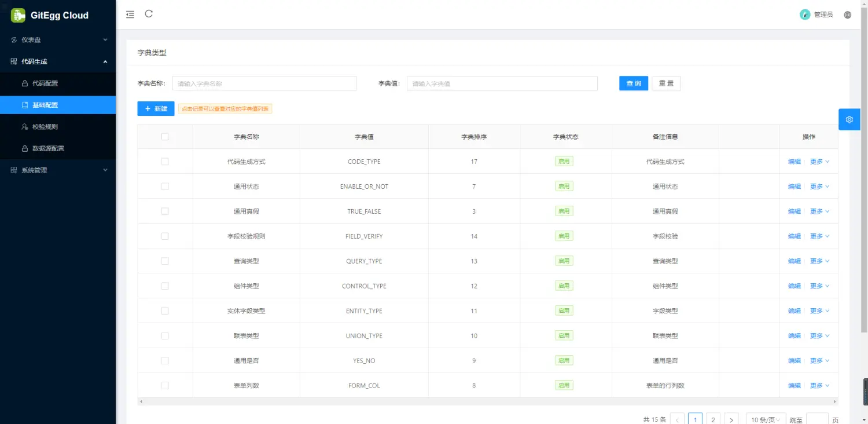Image resolution: width=868 pixels, height=424 pixels.
Task: Open the floating settings gear on the right edge
Action: pos(849,119)
